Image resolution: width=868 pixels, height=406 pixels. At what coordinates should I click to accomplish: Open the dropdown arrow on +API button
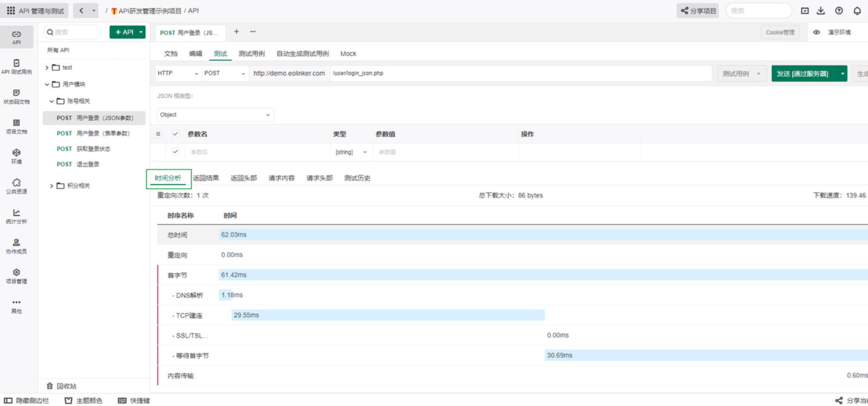coord(141,33)
